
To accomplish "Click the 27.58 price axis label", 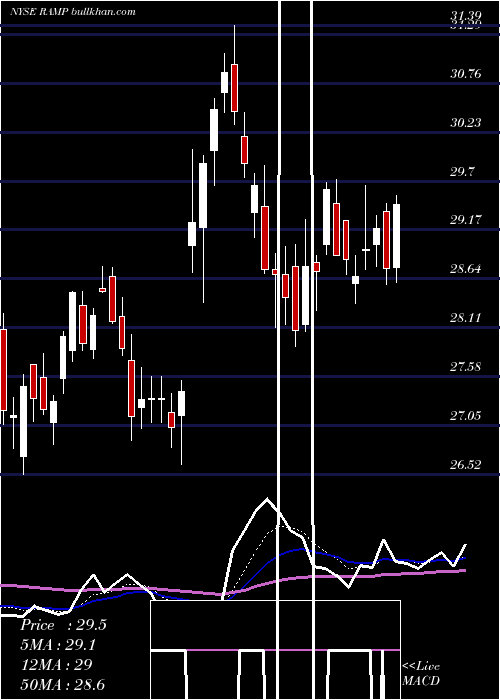I will point(466,367).
